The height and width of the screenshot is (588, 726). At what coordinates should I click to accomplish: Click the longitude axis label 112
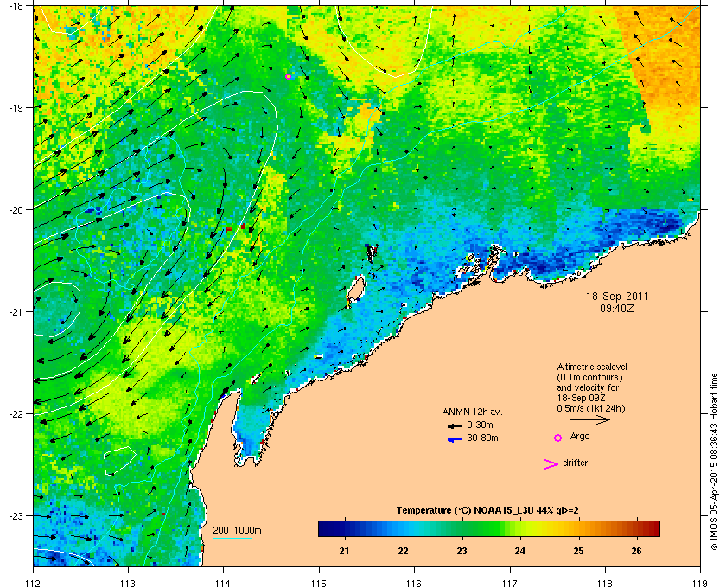(34, 583)
